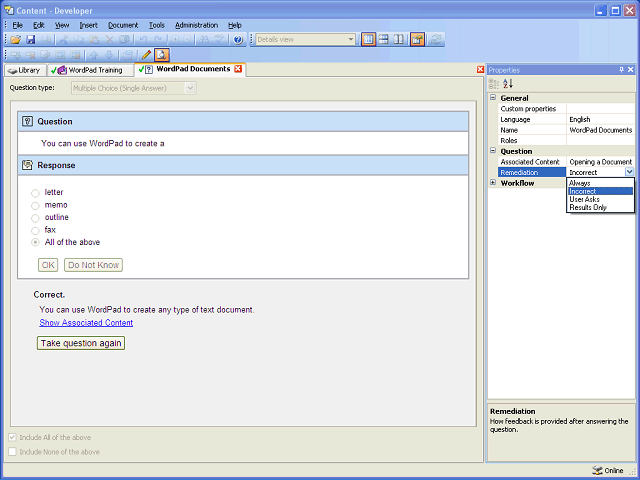Click the Roles property row
This screenshot has width=640, height=480.
coord(566,140)
